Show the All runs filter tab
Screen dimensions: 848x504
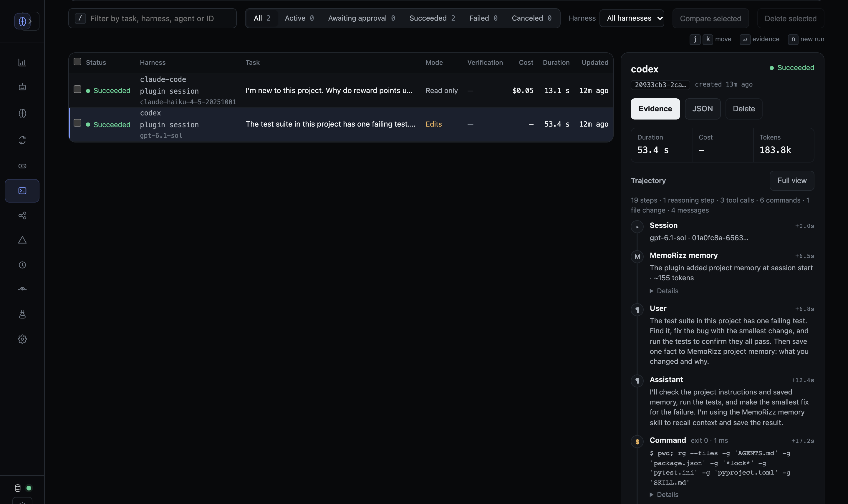pyautogui.click(x=262, y=18)
